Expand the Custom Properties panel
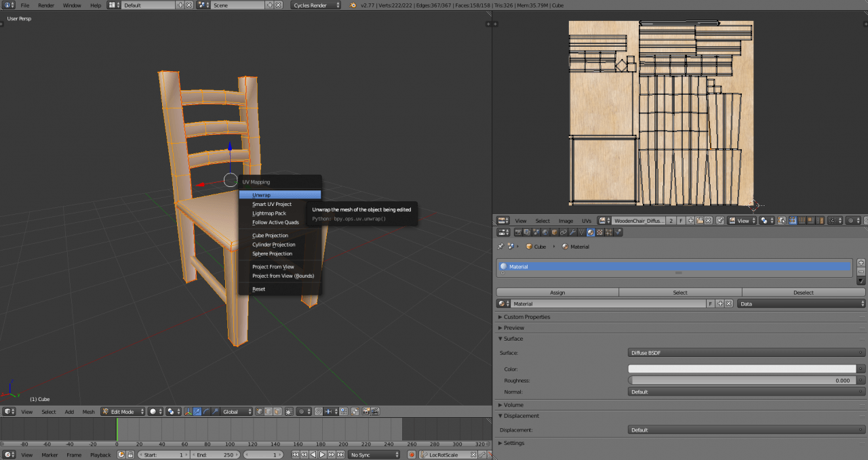The width and height of the screenshot is (868, 460). tap(526, 317)
